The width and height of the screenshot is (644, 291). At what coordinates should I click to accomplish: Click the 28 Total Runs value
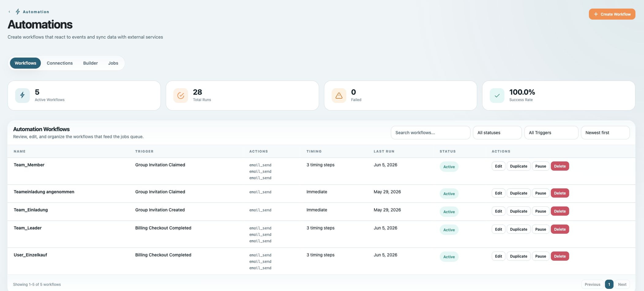coord(197,92)
